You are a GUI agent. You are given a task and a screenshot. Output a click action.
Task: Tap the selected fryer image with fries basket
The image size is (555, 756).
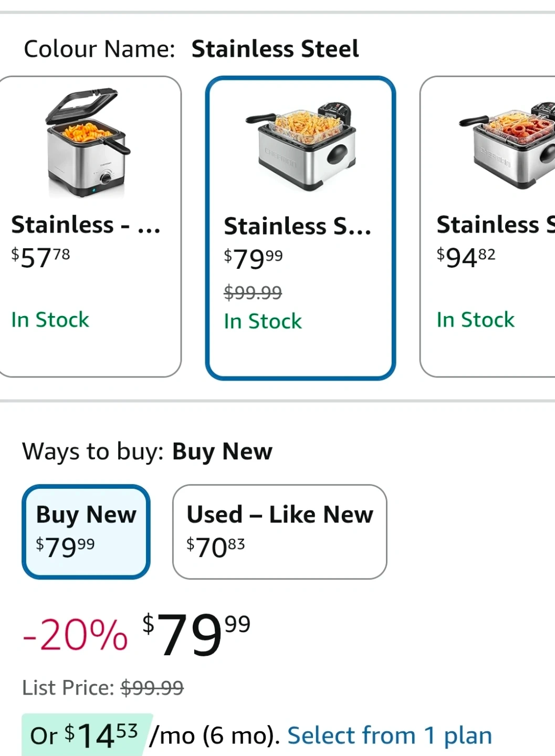click(300, 145)
